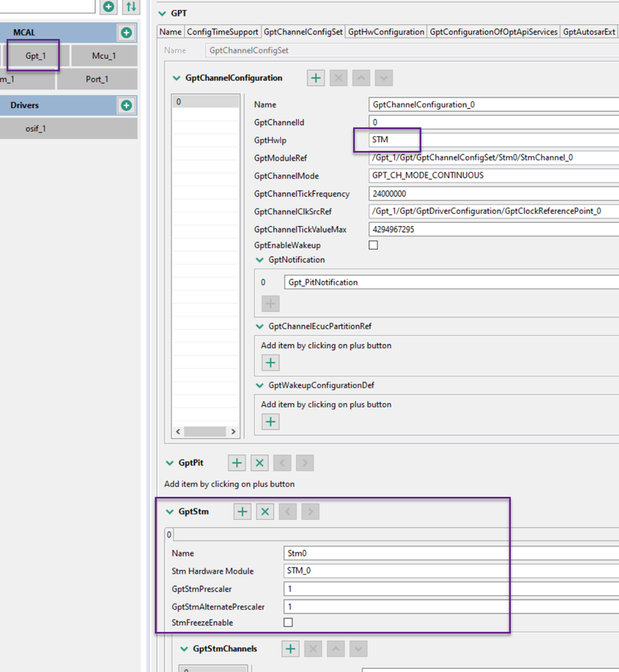Delete the GptPit item using X

(x=260, y=463)
